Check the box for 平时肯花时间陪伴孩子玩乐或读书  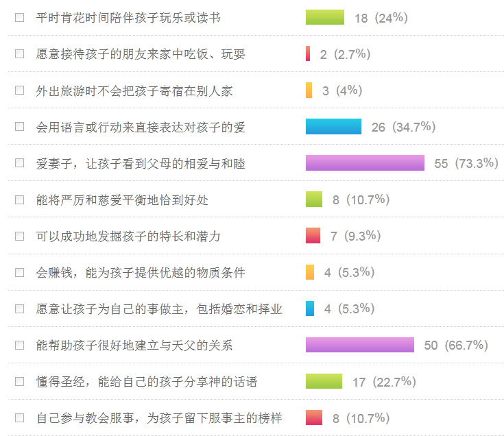(19, 17)
